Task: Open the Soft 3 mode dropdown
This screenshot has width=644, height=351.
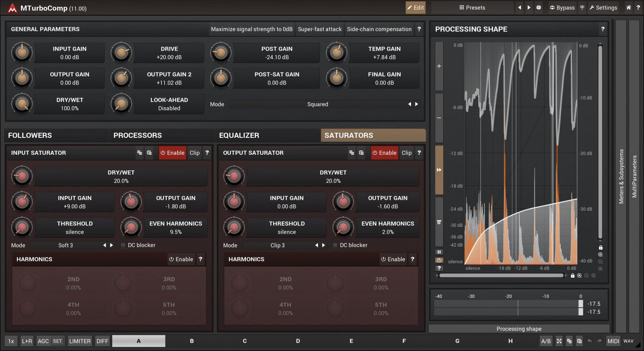Action: pyautogui.click(x=66, y=245)
